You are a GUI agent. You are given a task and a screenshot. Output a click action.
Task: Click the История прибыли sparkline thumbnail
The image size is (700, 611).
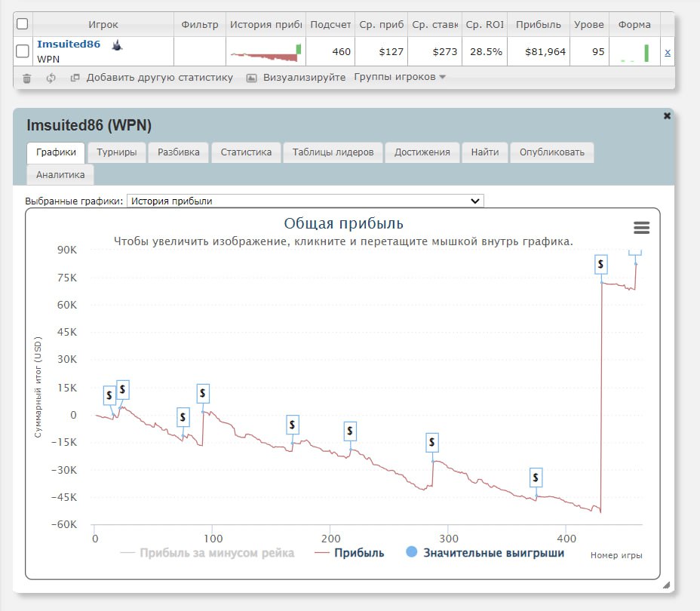click(x=266, y=52)
